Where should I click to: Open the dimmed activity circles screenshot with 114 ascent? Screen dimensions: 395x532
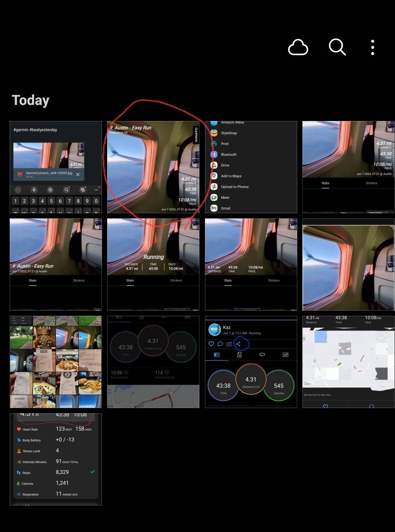tap(153, 362)
